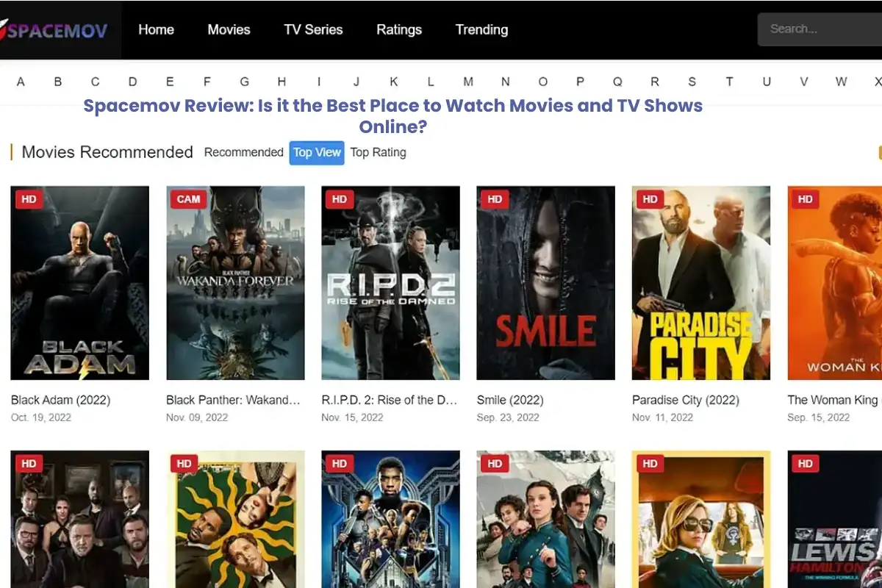The height and width of the screenshot is (588, 882).
Task: Click the Black Adam (2022) title
Action: pos(60,401)
